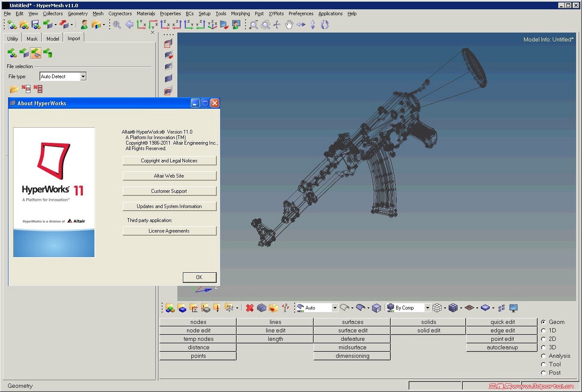Click the Save Model toolbar icon
Image resolution: width=582 pixels, height=392 pixels.
[36, 25]
